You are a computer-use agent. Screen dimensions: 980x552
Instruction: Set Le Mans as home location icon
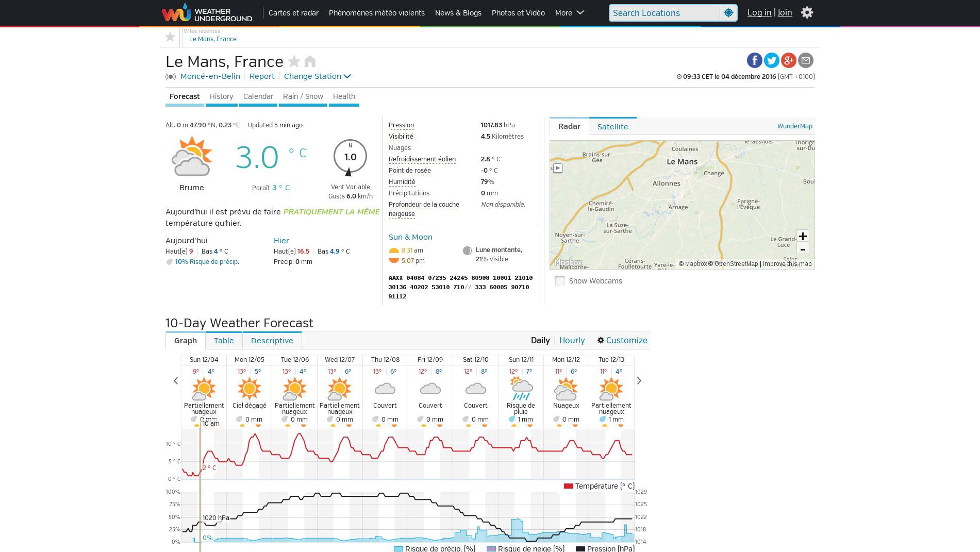[310, 61]
